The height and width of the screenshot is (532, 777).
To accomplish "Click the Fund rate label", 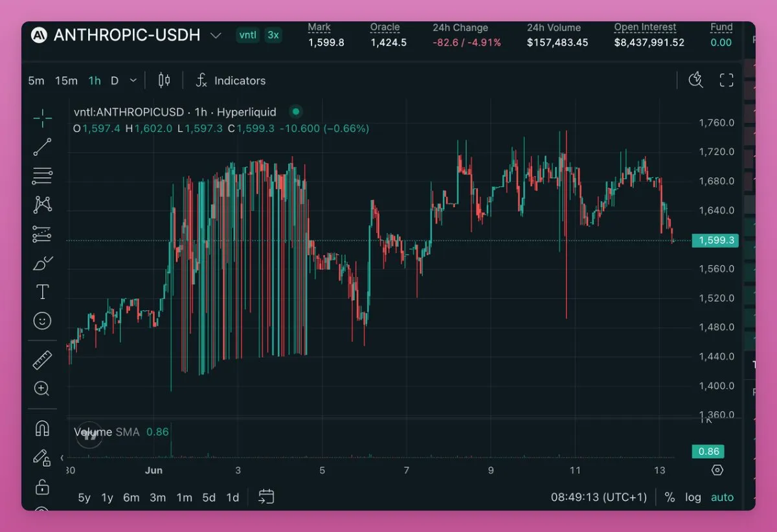I will click(x=721, y=27).
